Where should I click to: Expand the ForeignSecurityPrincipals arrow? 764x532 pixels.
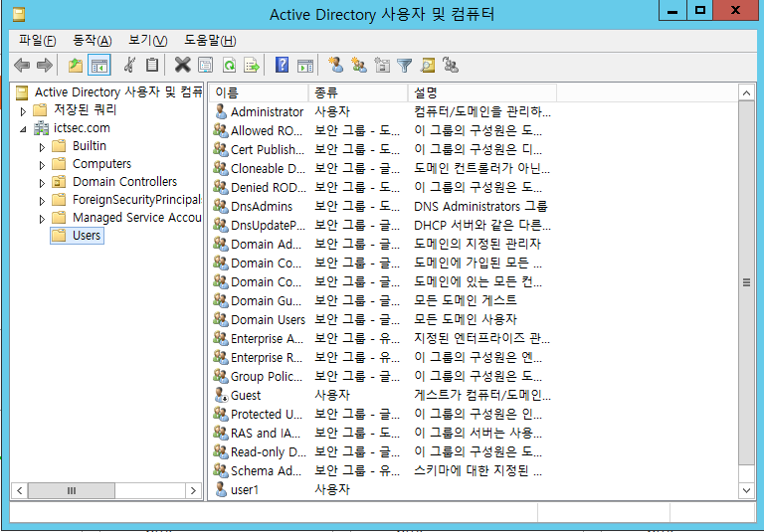[42, 201]
